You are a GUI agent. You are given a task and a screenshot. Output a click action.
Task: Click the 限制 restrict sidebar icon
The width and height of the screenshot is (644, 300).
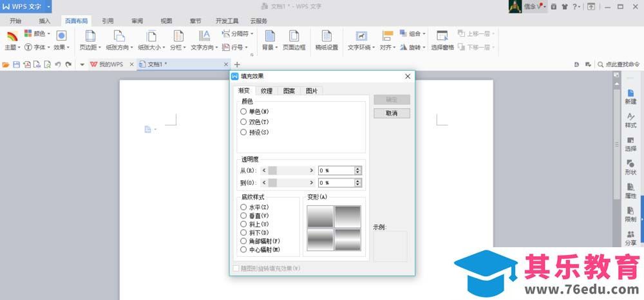[x=630, y=211]
